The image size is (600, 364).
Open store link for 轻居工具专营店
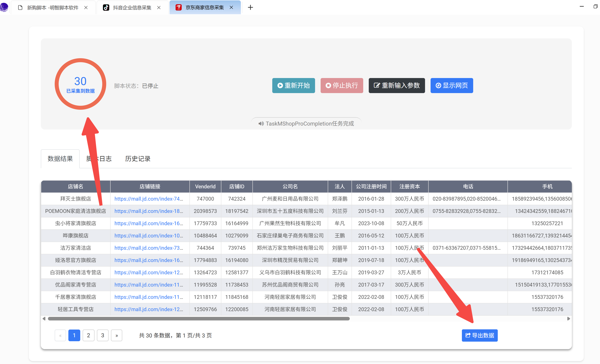click(x=149, y=309)
